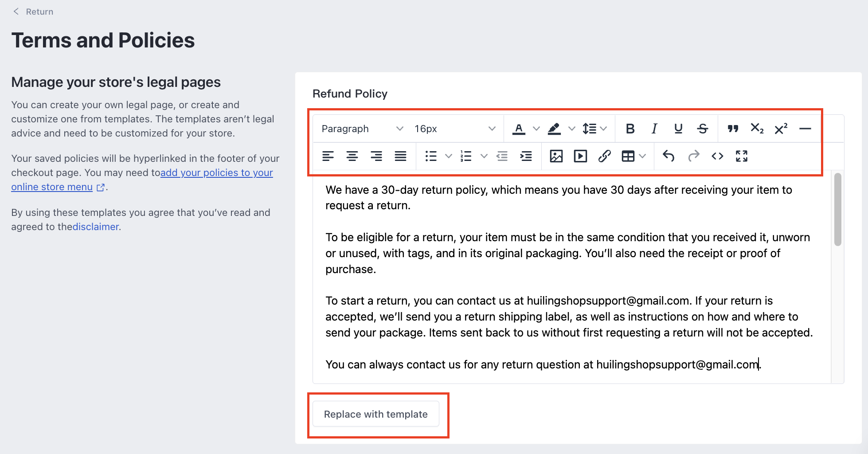Toggle bold formatting in editor toolbar
This screenshot has width=868, height=454.
coord(630,129)
